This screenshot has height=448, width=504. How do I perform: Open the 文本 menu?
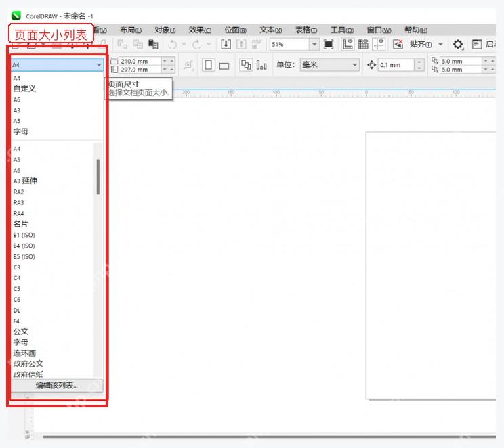[x=271, y=30]
